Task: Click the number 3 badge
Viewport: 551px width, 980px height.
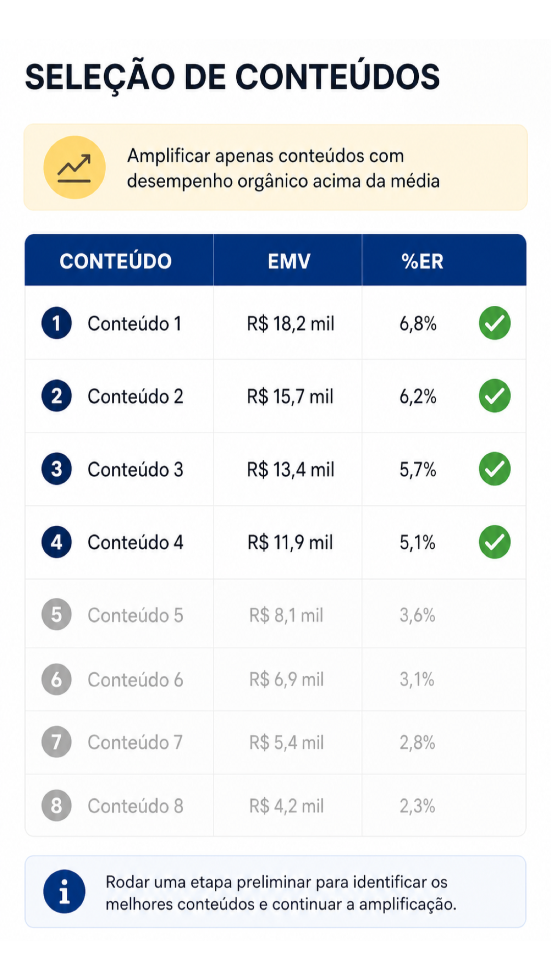Action: [x=57, y=469]
